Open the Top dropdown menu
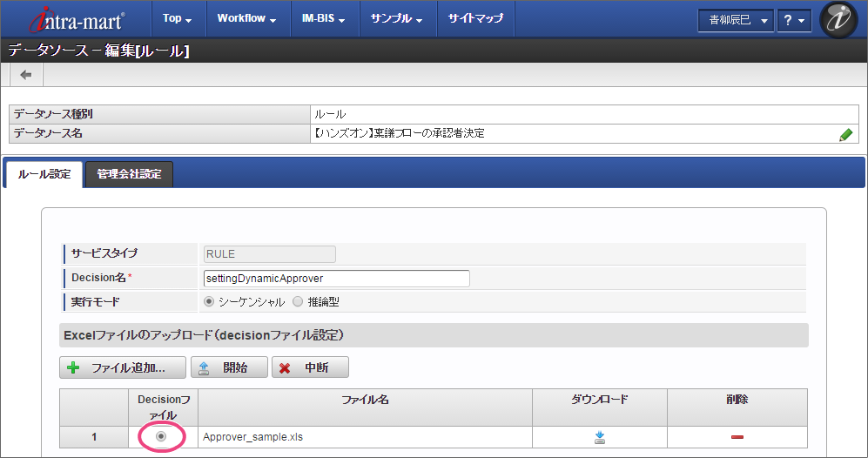Viewport: 868px width, 458px height. click(177, 18)
